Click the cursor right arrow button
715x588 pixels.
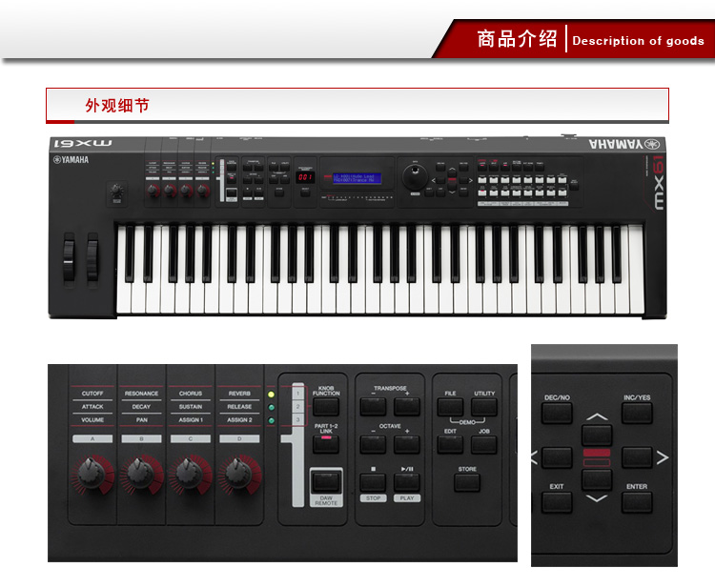click(637, 457)
